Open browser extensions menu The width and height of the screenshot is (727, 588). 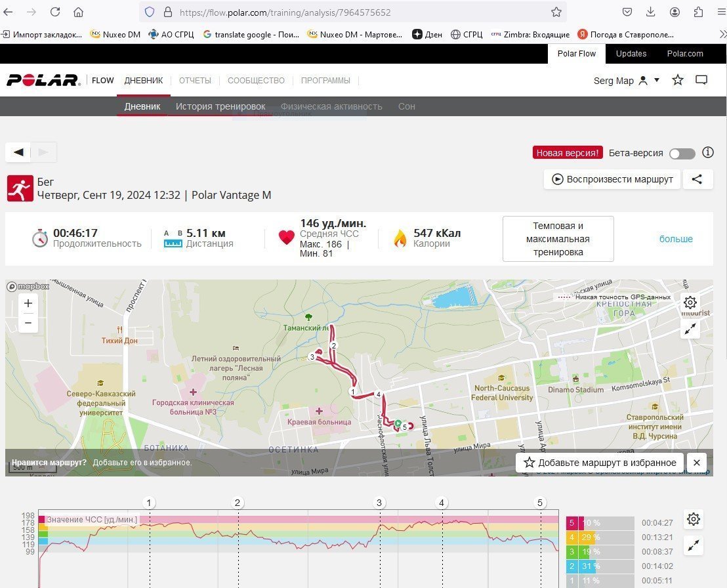click(x=698, y=12)
